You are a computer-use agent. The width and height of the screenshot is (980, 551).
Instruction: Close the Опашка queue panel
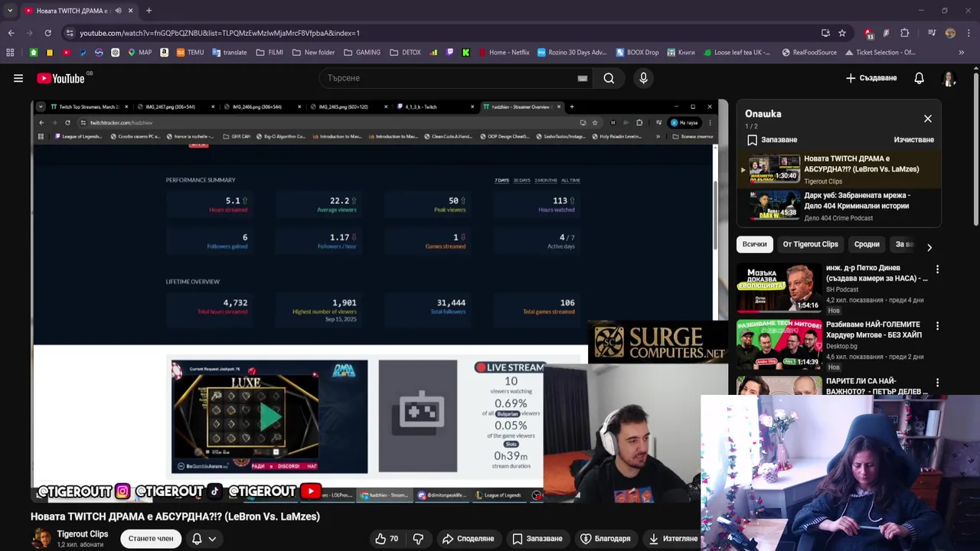928,119
